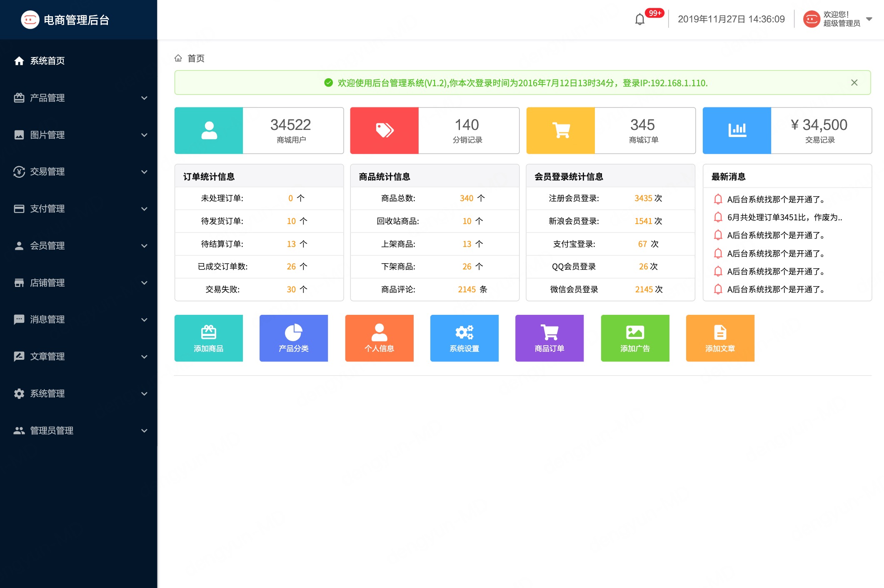Click the 首页 breadcrumb link
The width and height of the screenshot is (884, 588).
coord(196,58)
